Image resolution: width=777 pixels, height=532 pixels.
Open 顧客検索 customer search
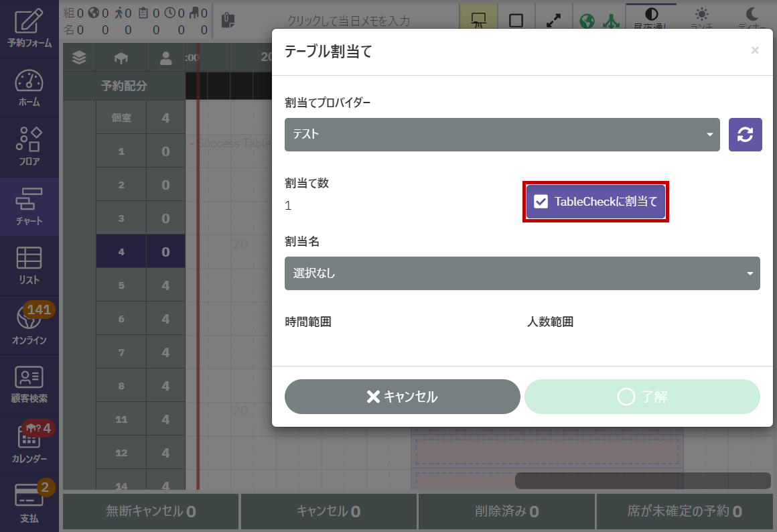(x=29, y=384)
